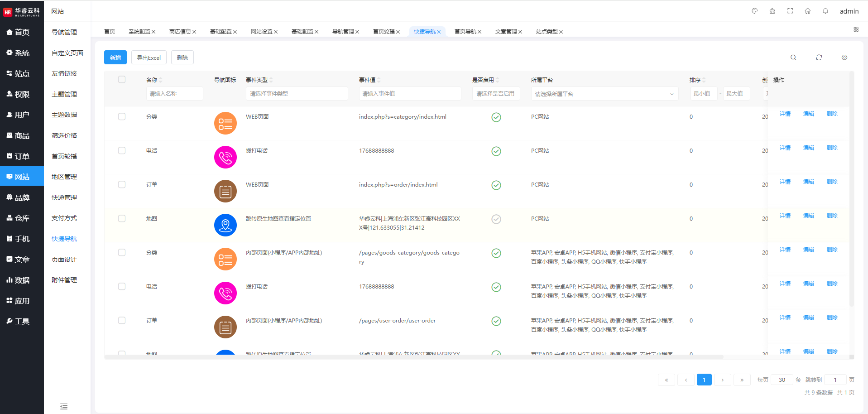
Task: Click 导出Excel button
Action: click(149, 58)
